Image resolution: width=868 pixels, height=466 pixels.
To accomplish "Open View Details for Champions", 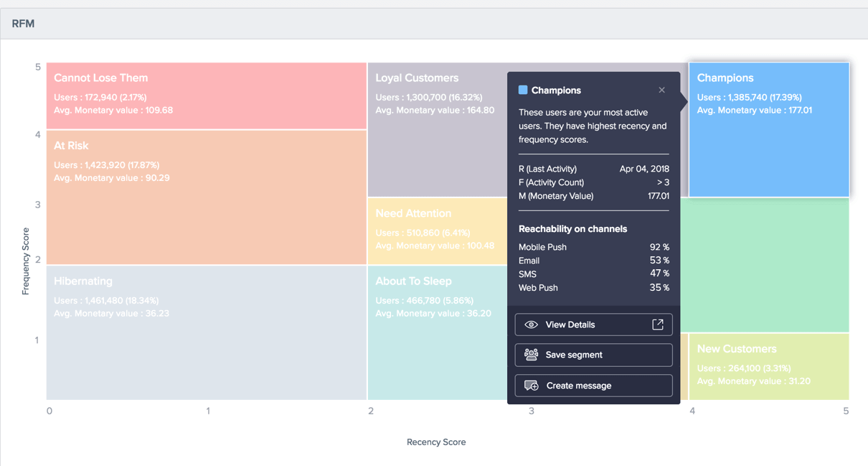I will (593, 324).
